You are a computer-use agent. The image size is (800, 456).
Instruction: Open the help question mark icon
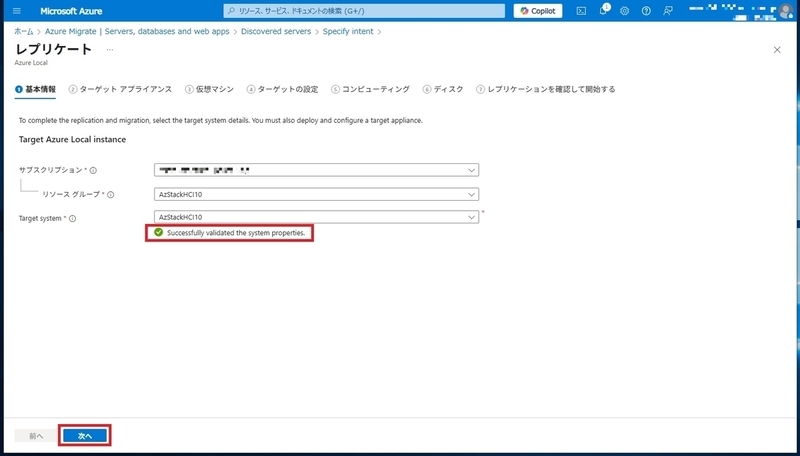[x=646, y=11]
